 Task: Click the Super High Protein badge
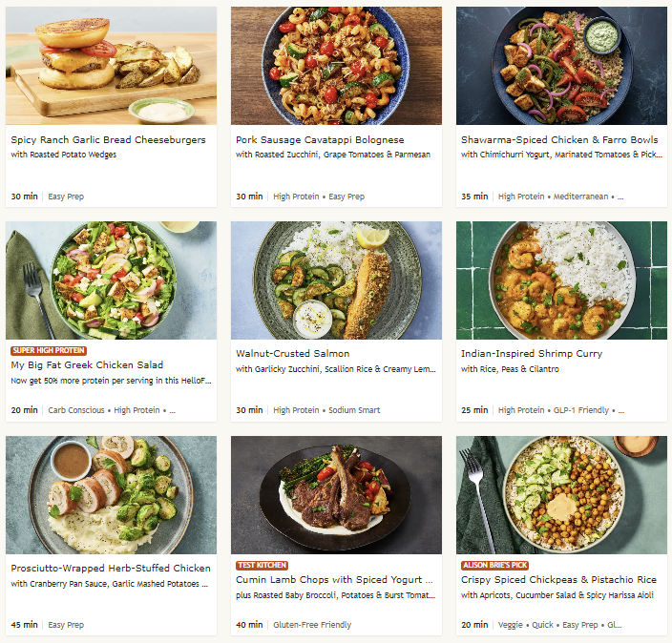[49, 351]
